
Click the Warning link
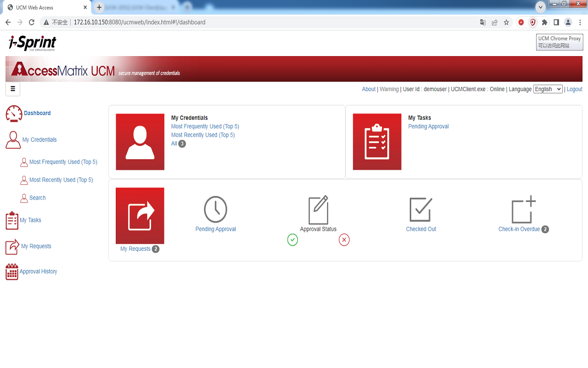point(389,89)
